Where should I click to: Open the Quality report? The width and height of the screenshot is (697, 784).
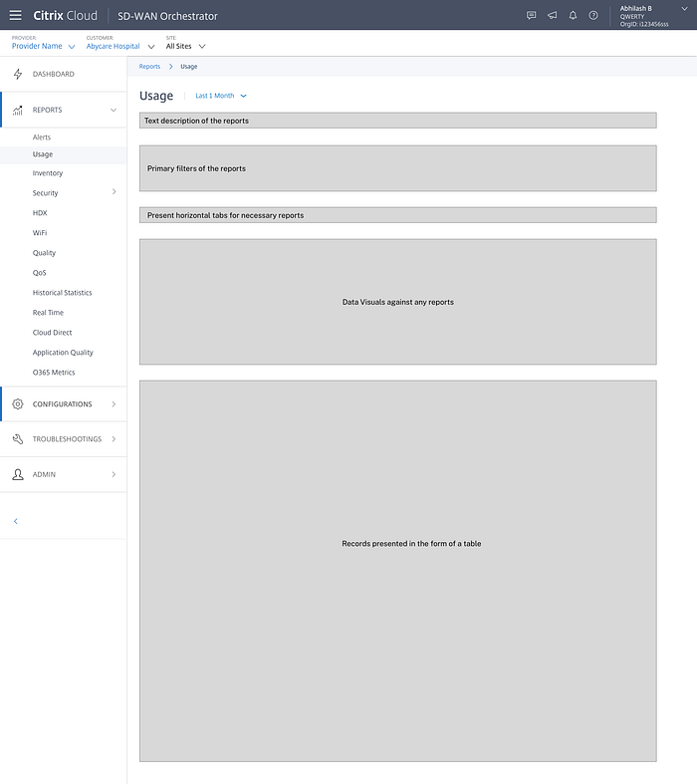44,253
